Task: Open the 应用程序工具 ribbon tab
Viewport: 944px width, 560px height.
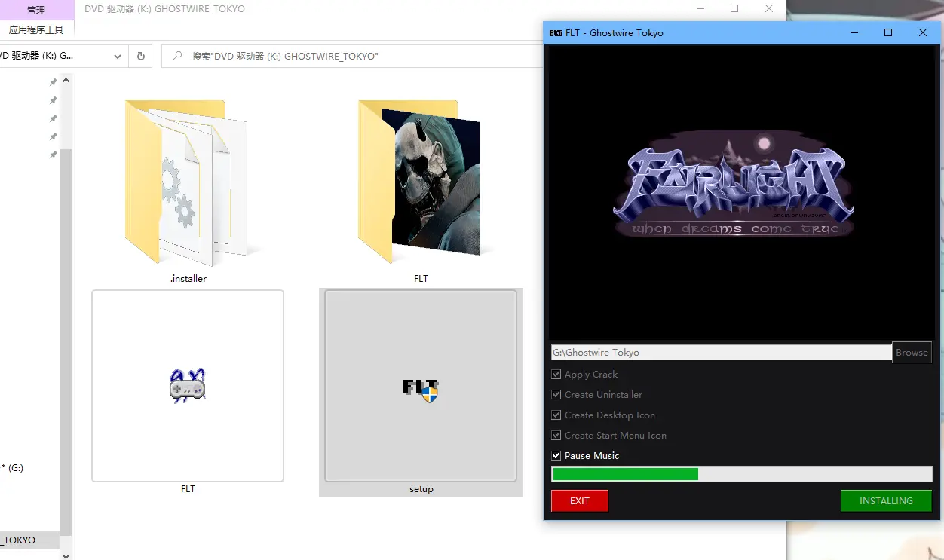Action: click(36, 30)
